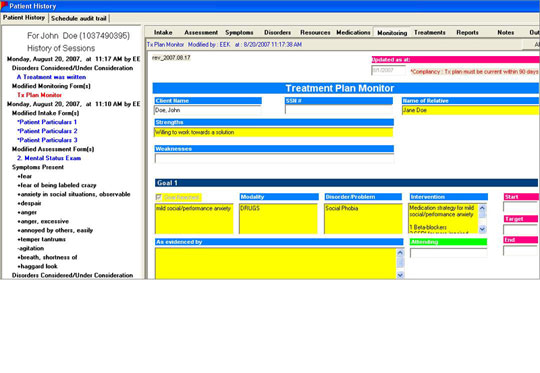Click A Treatment was written entry
This screenshot has height=373, width=540.
click(x=51, y=77)
